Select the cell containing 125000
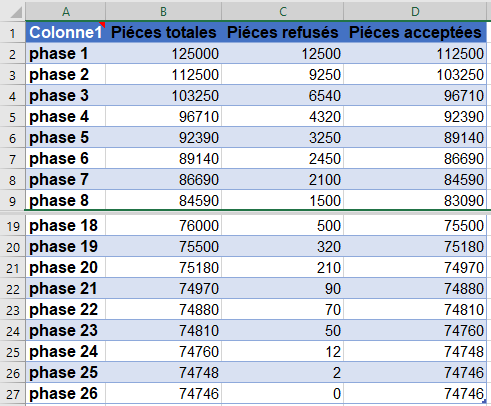Image resolution: width=491 pixels, height=406 pixels. pos(163,53)
